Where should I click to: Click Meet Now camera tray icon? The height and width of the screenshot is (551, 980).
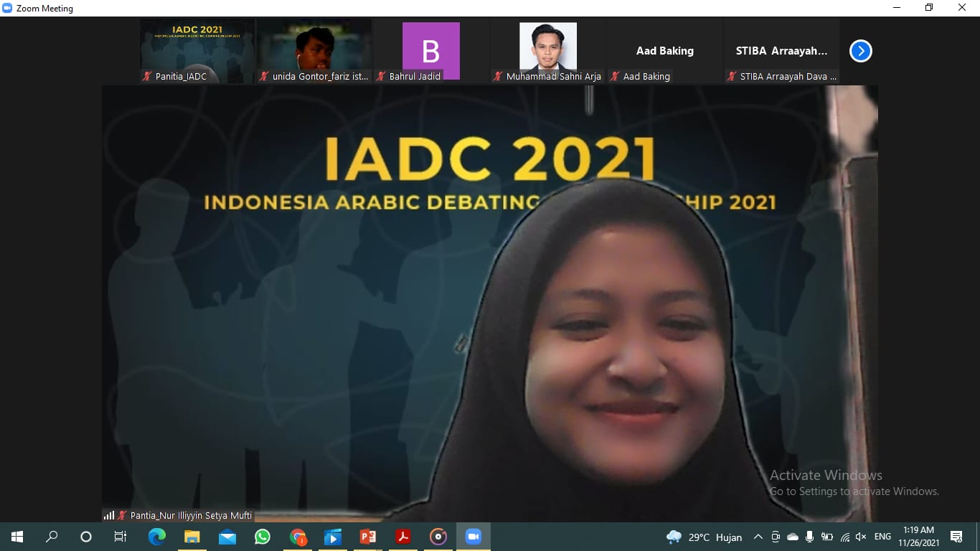776,537
